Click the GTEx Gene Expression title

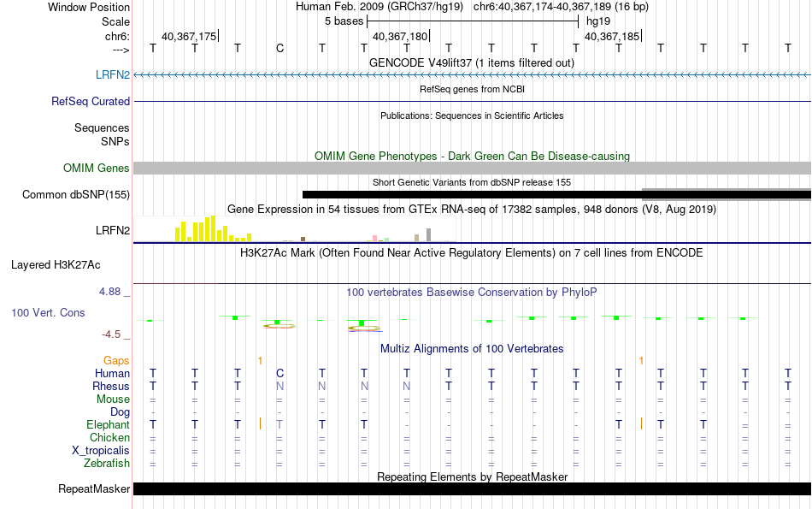472,210
